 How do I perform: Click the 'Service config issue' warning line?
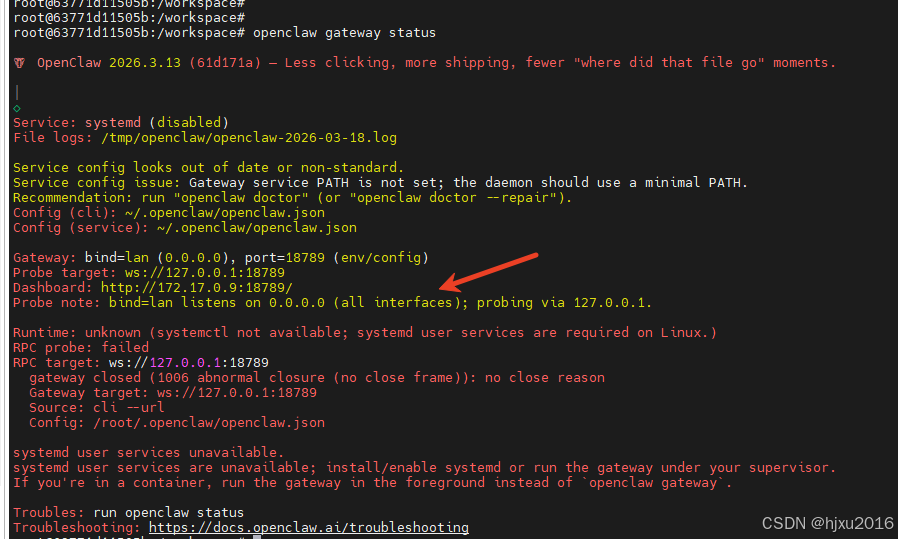tap(380, 183)
